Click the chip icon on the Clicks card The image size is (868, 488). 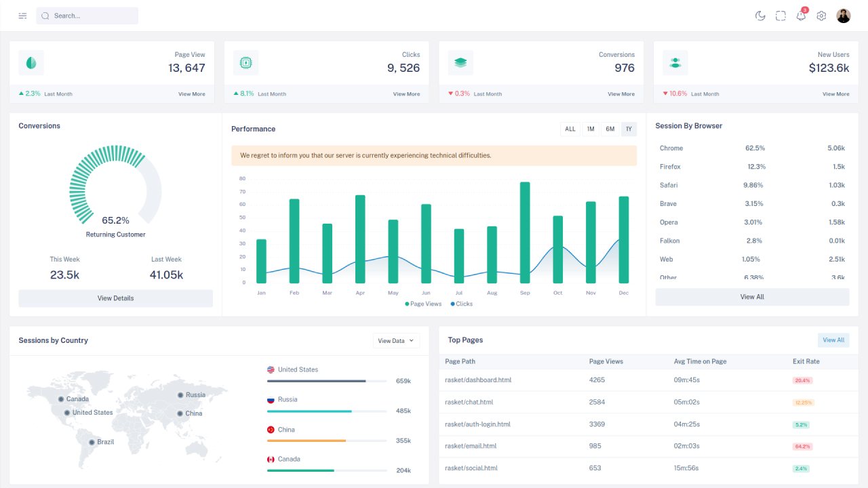point(245,62)
